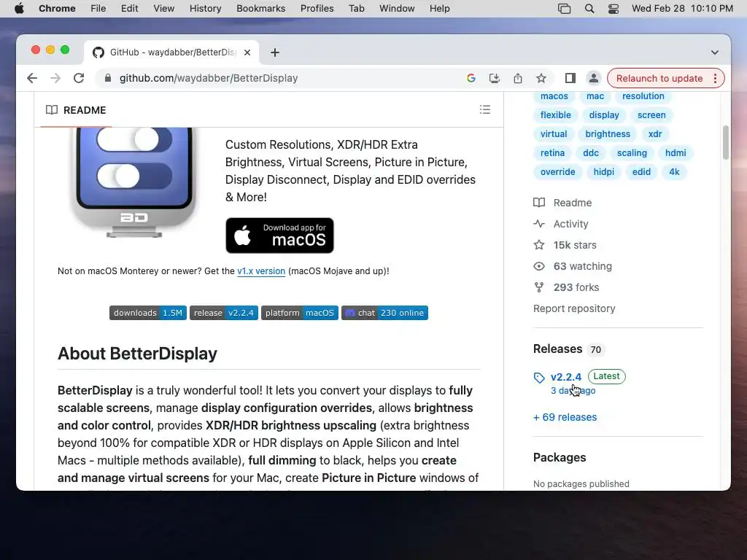Viewport: 747px width, 560px height.
Task: Click Report repository link
Action: (x=574, y=308)
